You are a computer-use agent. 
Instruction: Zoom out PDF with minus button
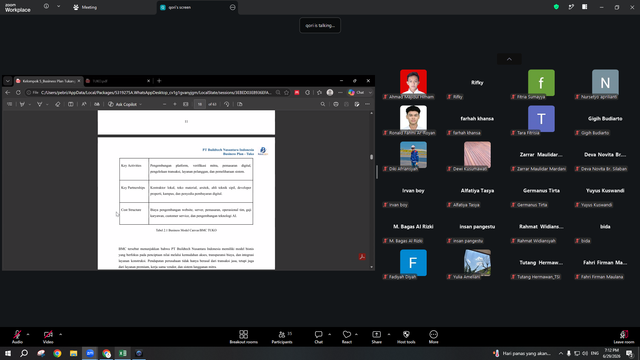164,104
